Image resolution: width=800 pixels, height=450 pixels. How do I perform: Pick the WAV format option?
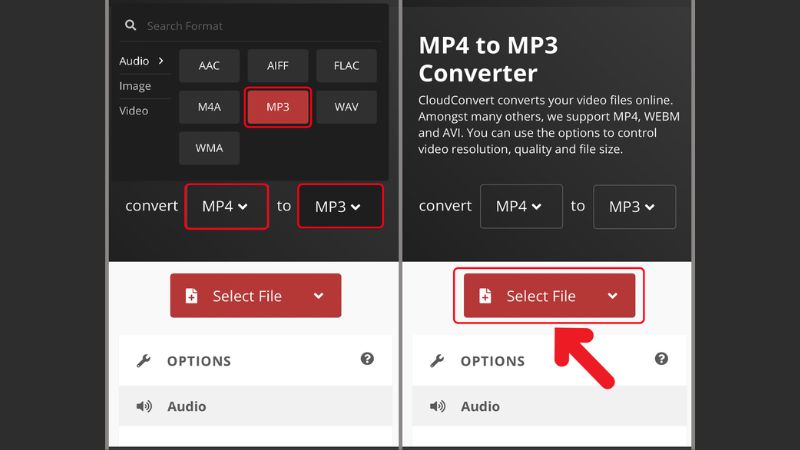click(346, 107)
